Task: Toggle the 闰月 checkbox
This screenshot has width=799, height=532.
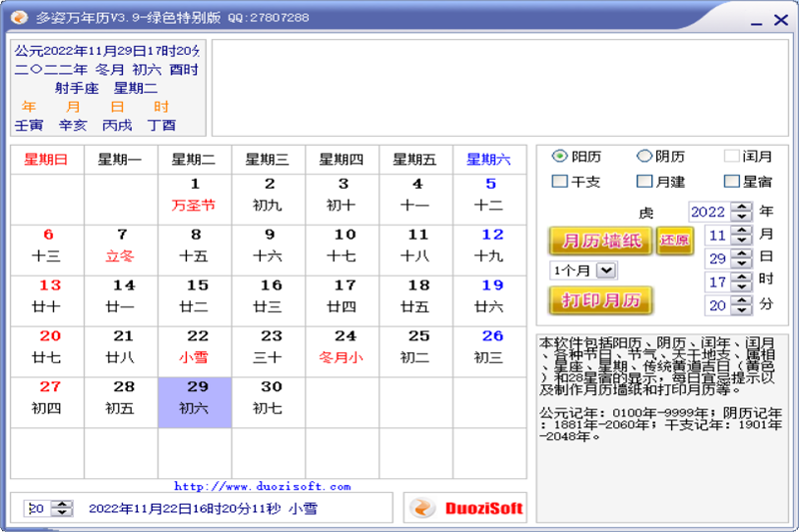Action: click(x=731, y=156)
